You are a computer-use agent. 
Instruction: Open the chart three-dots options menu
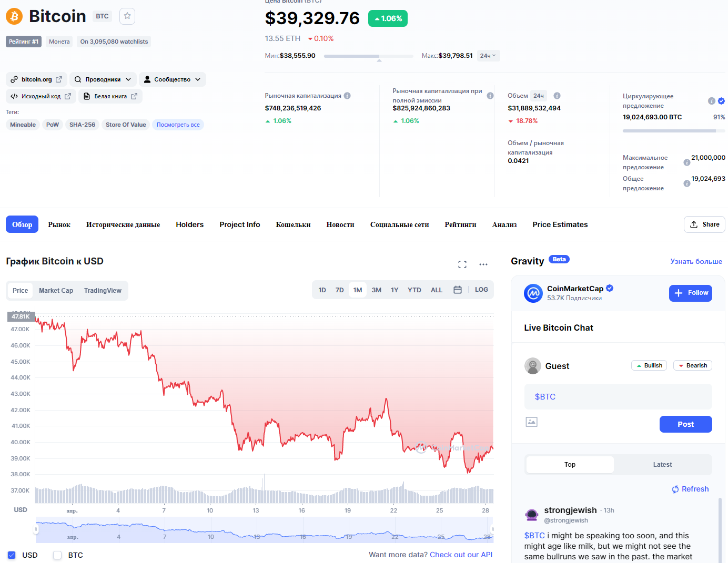(x=483, y=264)
